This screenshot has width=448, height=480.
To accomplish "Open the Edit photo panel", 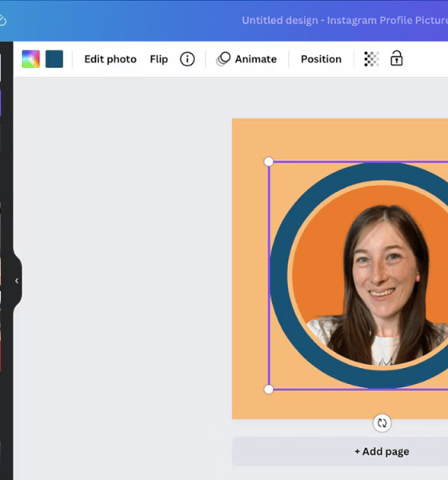I will (x=110, y=59).
